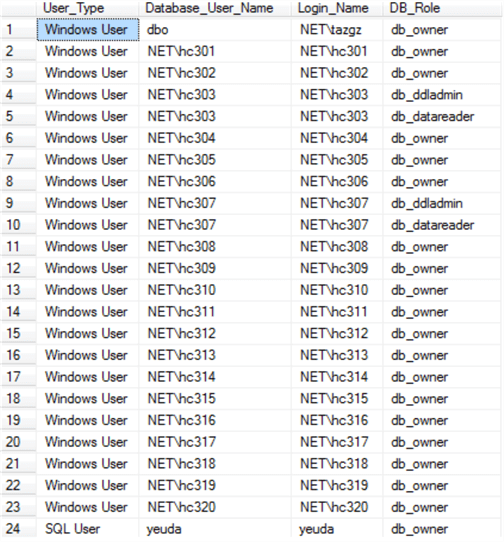Select row header number 12

pyautogui.click(x=18, y=269)
